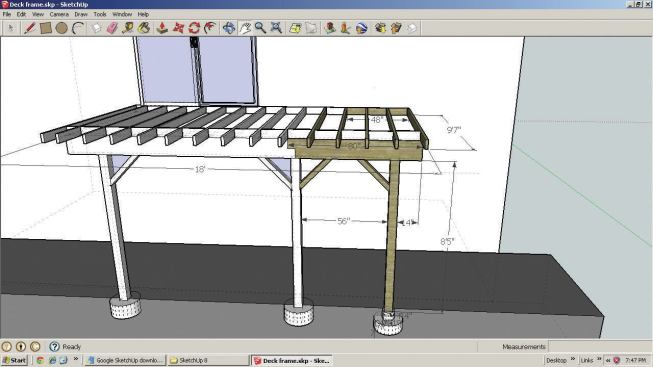Select the Zoom magnifier tool
Image resolution: width=653 pixels, height=367 pixels.
point(260,28)
